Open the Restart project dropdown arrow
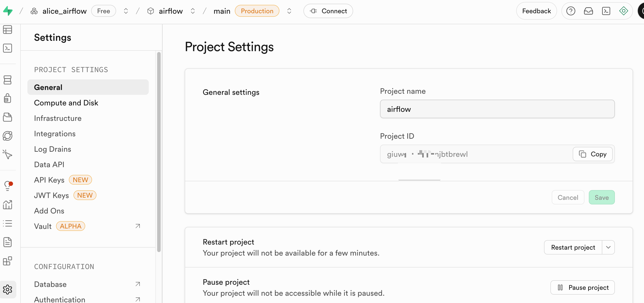Viewport: 644px width, 303px height. click(x=608, y=247)
